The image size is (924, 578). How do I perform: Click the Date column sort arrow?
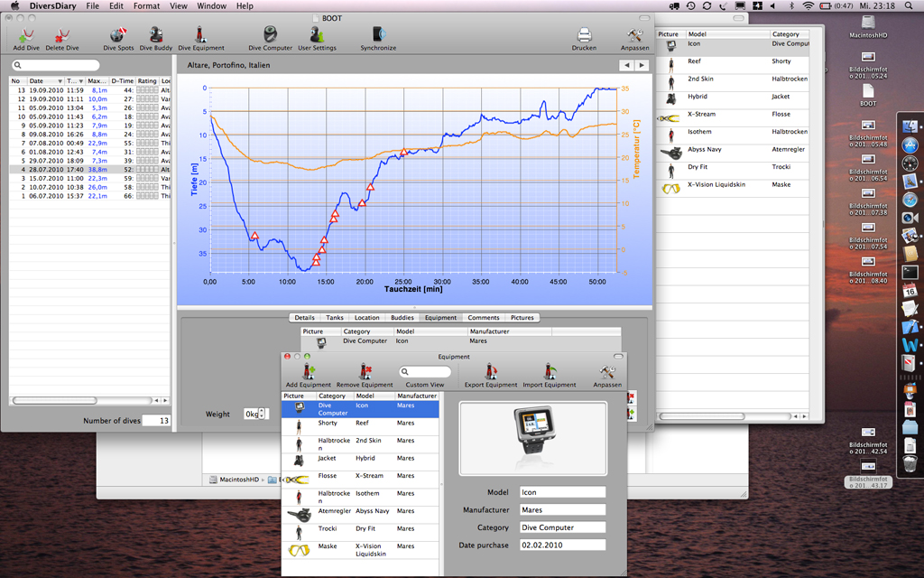coord(60,80)
